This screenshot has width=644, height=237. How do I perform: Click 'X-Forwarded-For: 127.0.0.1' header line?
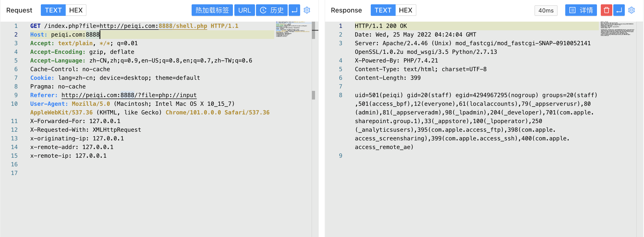pos(75,121)
